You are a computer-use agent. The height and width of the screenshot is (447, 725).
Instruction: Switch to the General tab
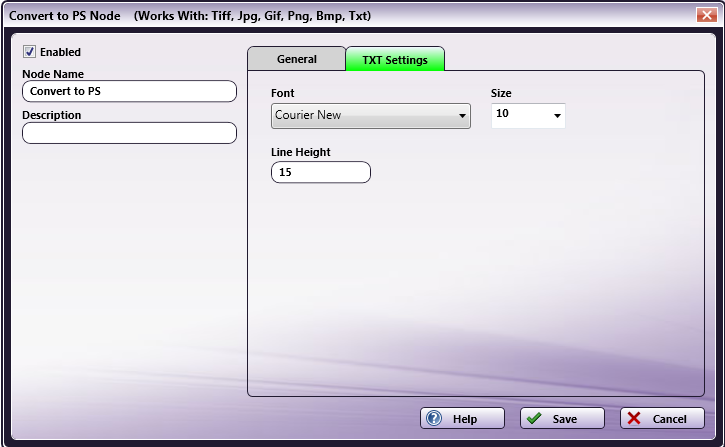tap(296, 59)
